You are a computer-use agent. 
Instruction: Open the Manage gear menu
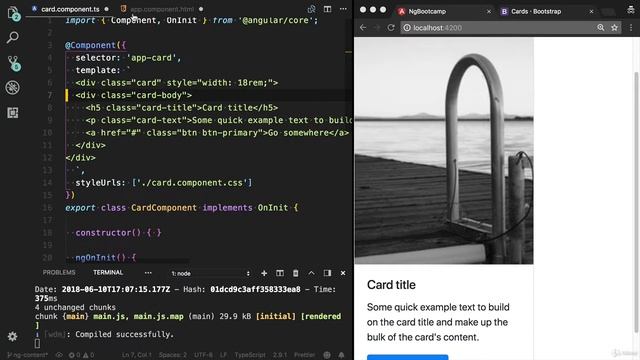tap(13, 336)
